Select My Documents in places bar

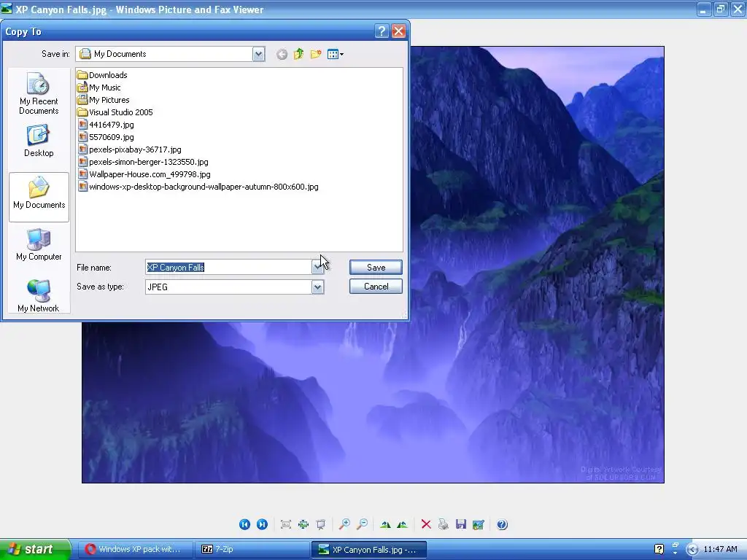click(x=39, y=197)
